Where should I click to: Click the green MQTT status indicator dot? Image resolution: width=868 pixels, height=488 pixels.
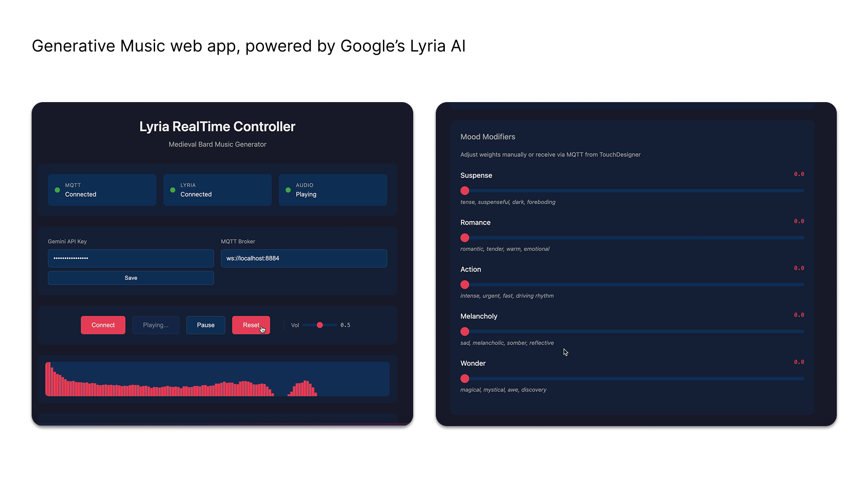pyautogui.click(x=57, y=190)
